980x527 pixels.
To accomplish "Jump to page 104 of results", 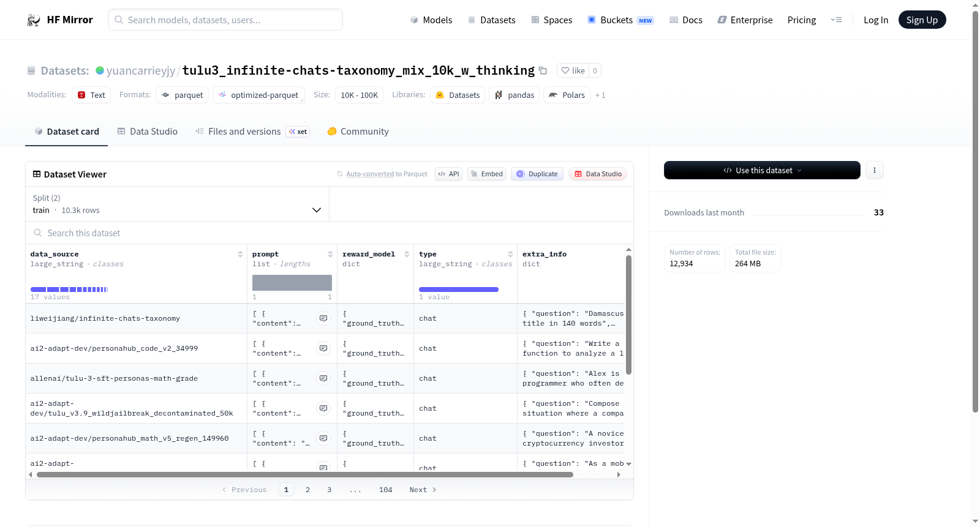I will coord(385,490).
